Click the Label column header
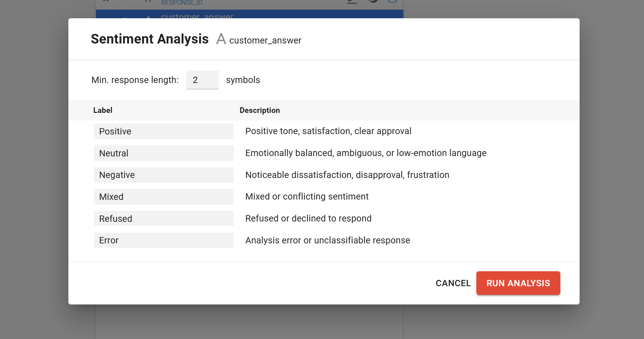Viewport: 644px width, 339px height. [x=103, y=110]
